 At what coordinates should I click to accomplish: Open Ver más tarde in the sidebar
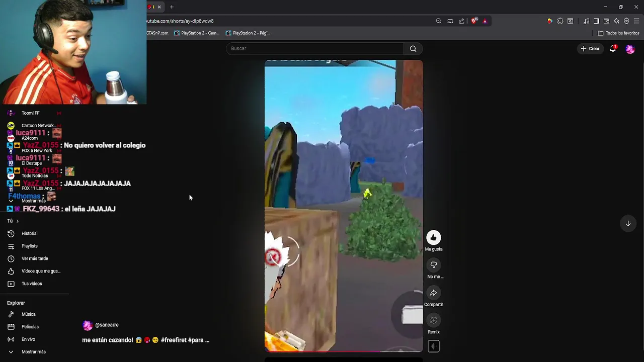point(34,258)
